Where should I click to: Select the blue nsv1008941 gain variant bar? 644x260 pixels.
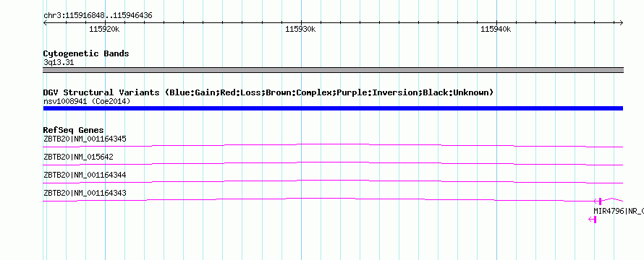pos(333,108)
